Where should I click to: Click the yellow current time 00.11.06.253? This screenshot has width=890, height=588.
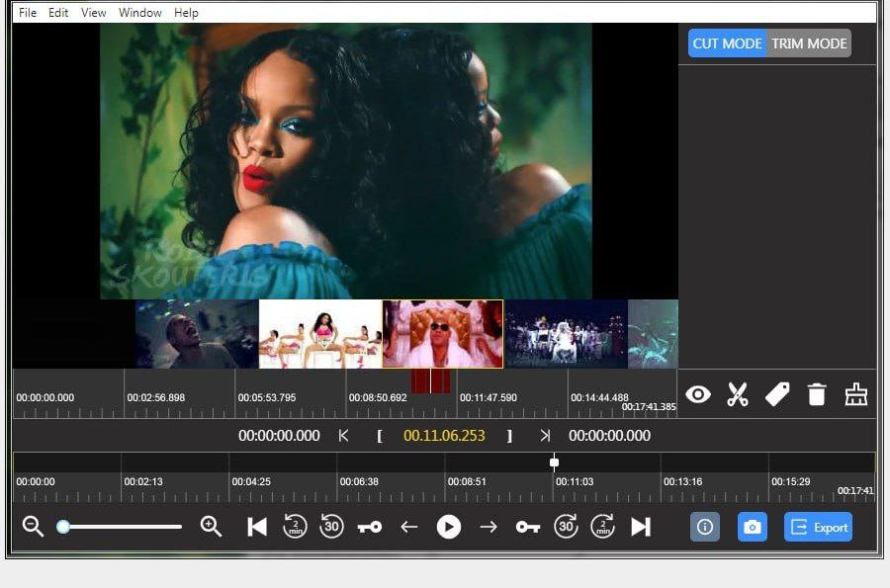pyautogui.click(x=444, y=436)
